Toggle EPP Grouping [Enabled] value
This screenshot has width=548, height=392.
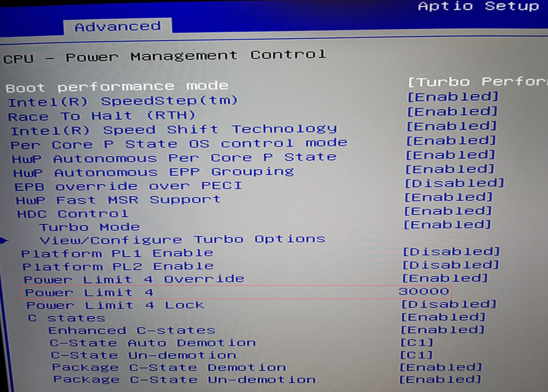pos(450,169)
